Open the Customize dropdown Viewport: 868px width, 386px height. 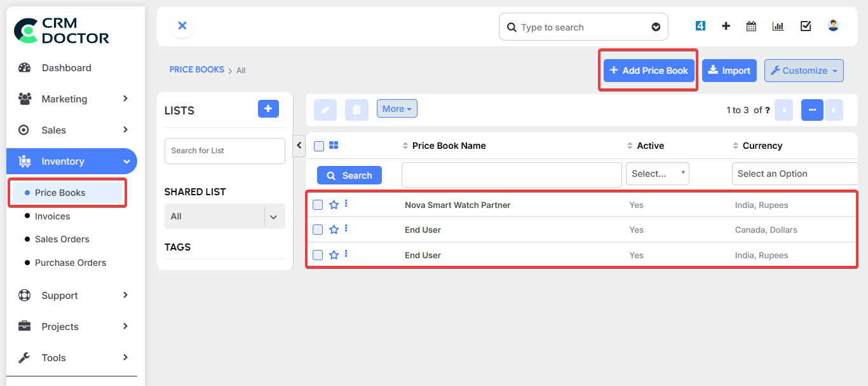pyautogui.click(x=803, y=71)
